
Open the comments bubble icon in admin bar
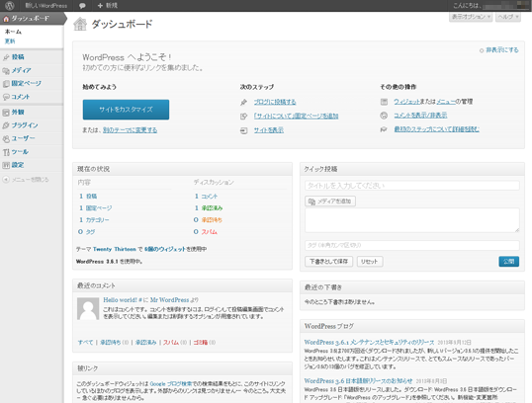coord(82,6)
